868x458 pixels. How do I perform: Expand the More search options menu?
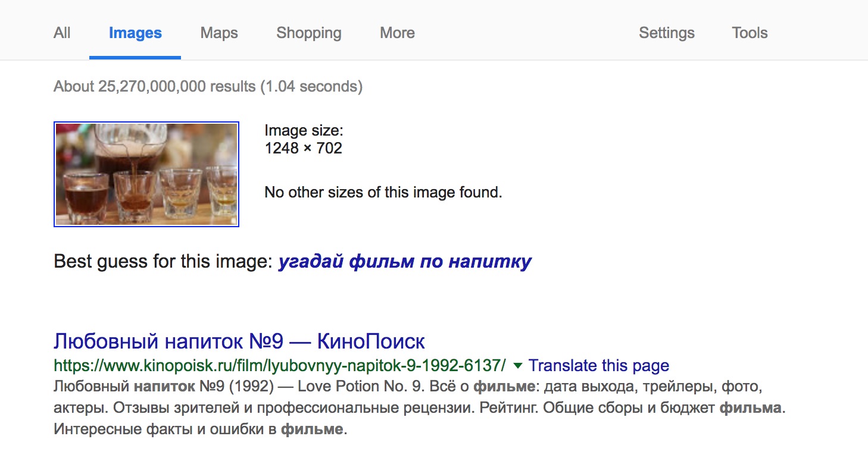pyautogui.click(x=397, y=33)
